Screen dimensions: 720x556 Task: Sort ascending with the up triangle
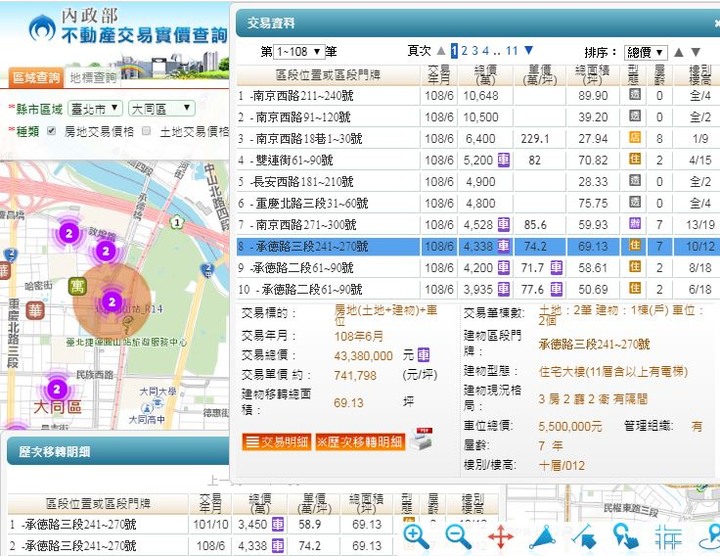tap(679, 52)
